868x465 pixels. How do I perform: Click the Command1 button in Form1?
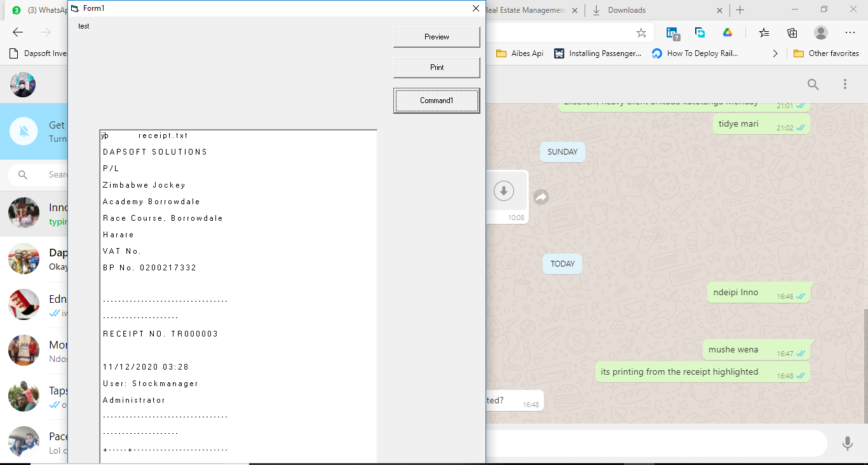pyautogui.click(x=437, y=101)
